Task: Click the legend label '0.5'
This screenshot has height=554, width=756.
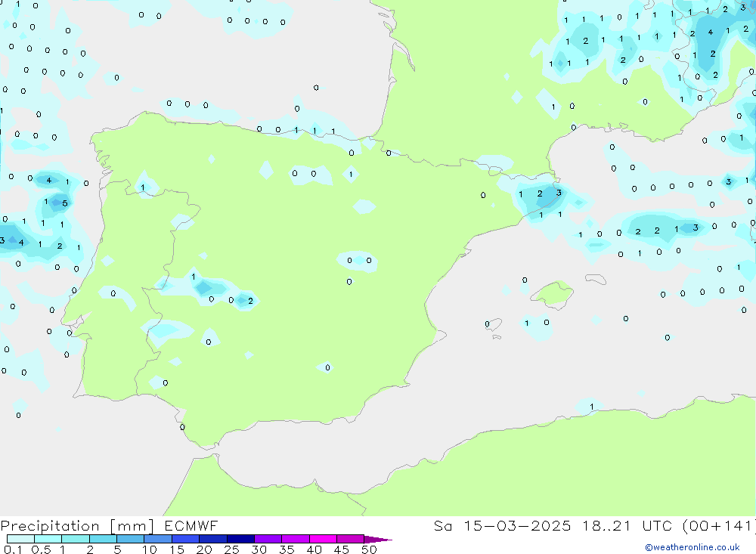Action: point(41,549)
